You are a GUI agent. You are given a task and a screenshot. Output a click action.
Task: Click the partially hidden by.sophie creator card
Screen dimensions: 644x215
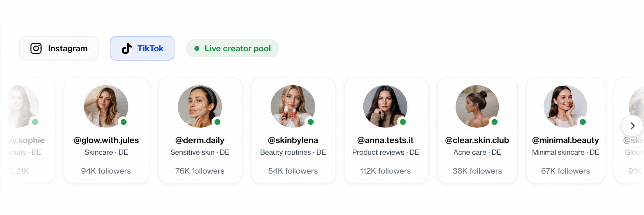point(31,130)
